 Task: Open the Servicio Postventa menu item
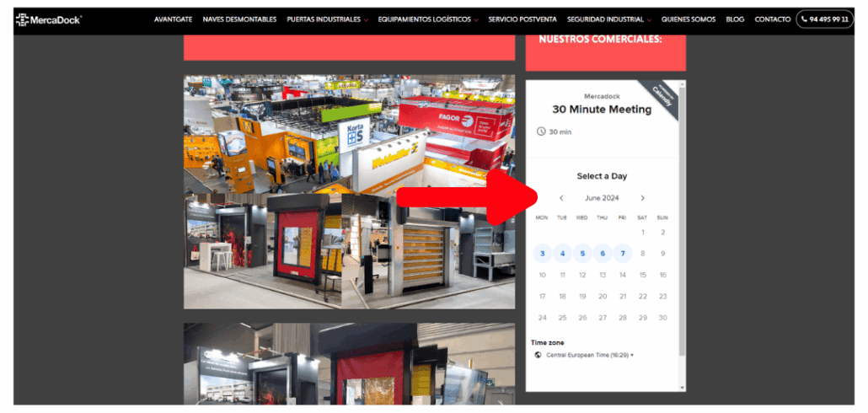click(522, 19)
